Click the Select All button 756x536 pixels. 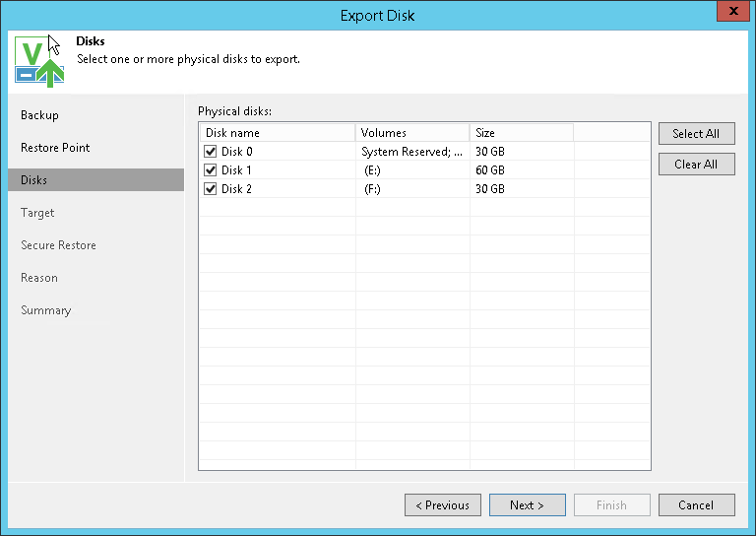click(697, 134)
